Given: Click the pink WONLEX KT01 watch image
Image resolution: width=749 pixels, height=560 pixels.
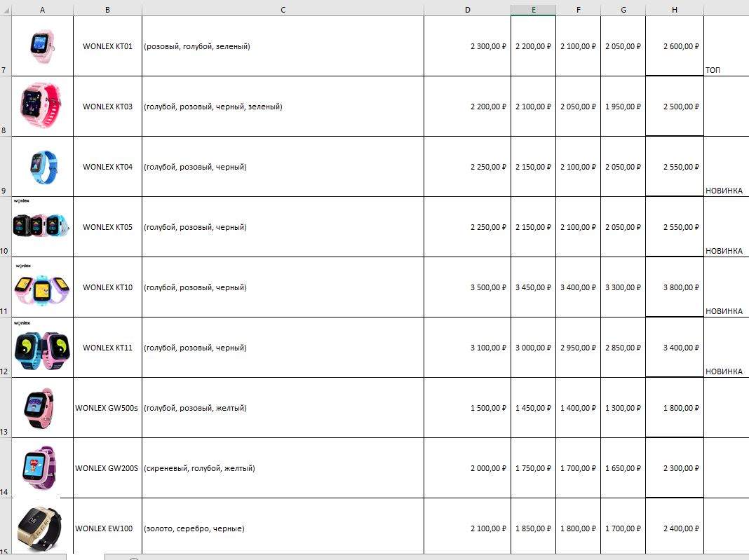Looking at the screenshot, I should point(43,46).
